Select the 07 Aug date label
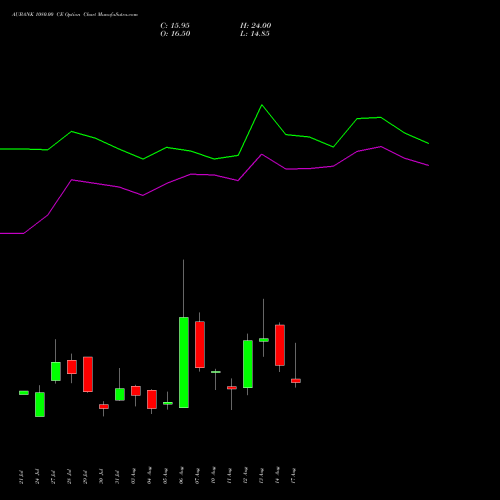The image size is (500, 500). [x=197, y=475]
